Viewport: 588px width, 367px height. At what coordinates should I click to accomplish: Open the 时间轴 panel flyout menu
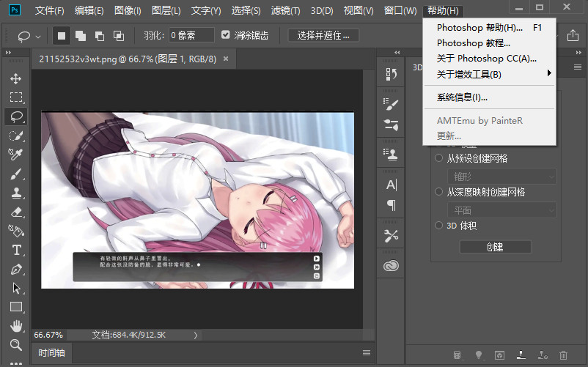(367, 353)
